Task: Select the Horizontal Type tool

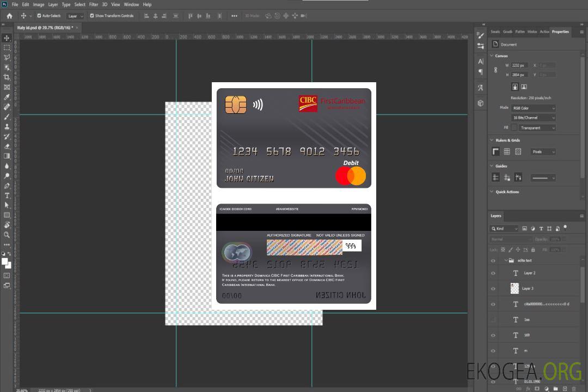Action: 7,195
